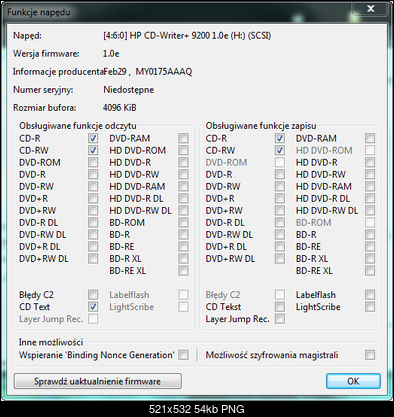Toggle DVD+R DL checkbox in read functions
This screenshot has height=417, width=394.
(93, 246)
